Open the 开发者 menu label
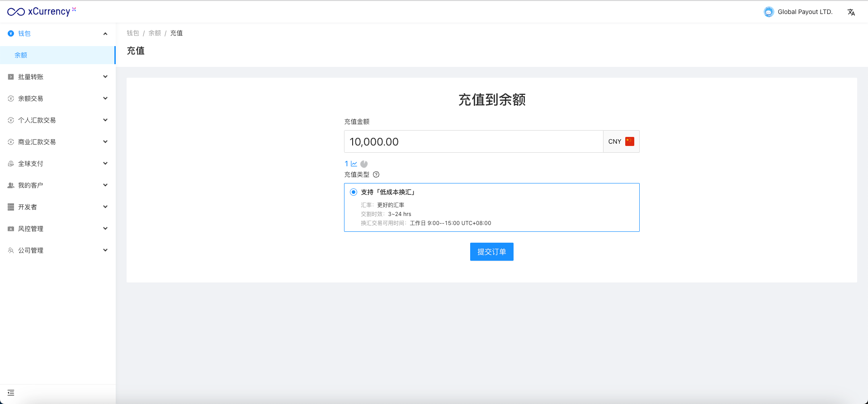Viewport: 868px width, 404px height. tap(28, 207)
